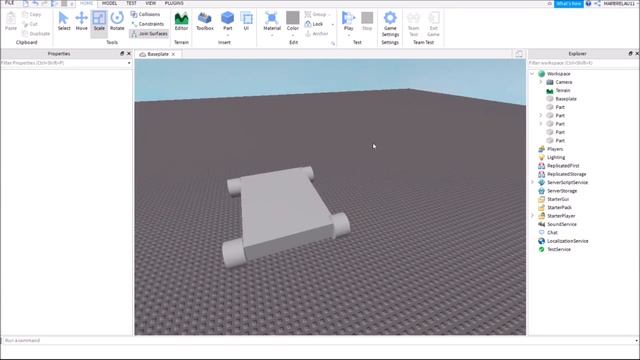Switch to the TEST ribbon tab
640x360 pixels.
(131, 3)
